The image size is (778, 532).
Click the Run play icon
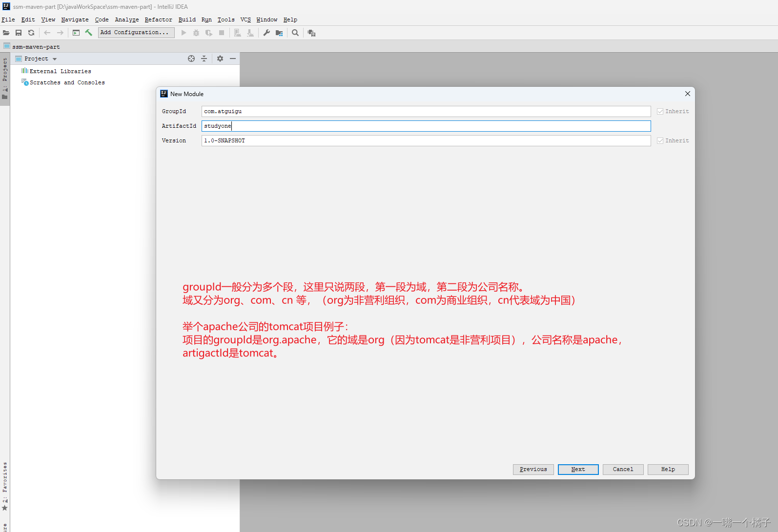pos(184,33)
